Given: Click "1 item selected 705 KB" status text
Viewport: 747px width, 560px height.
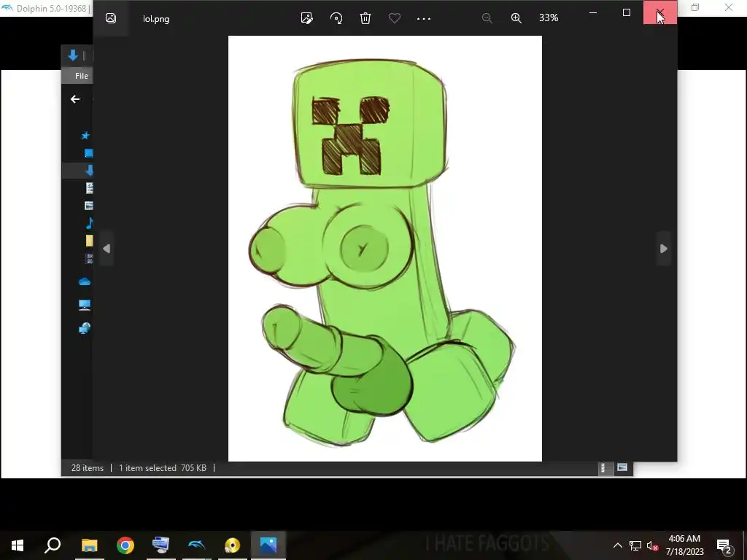Looking at the screenshot, I should click(163, 468).
